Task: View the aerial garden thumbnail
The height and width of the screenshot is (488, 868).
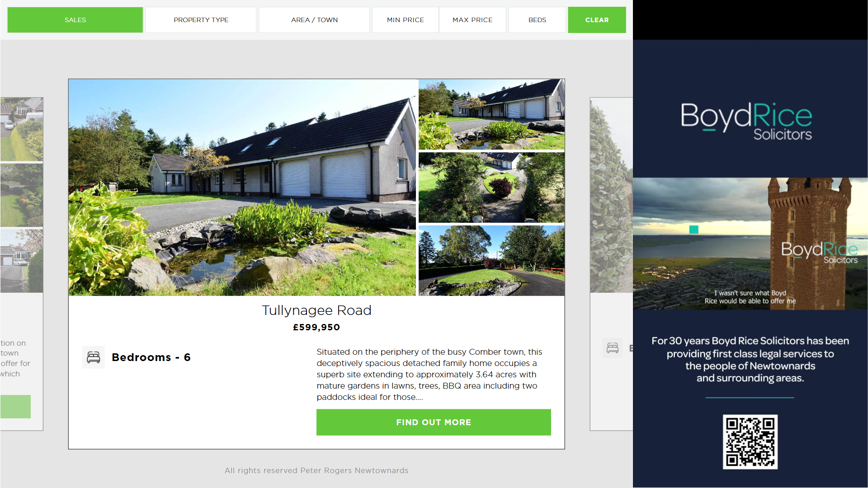Action: tap(491, 188)
